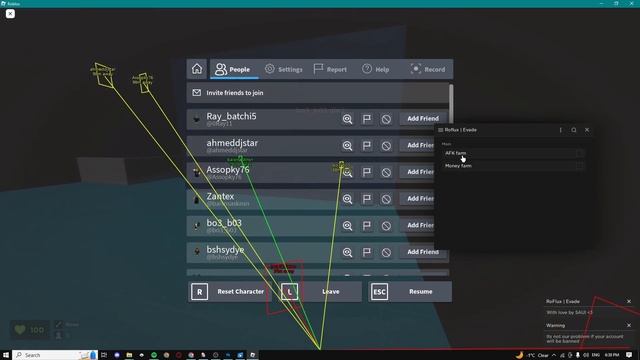Show hidden system tray icons
640x360 pixels.
pos(553,355)
